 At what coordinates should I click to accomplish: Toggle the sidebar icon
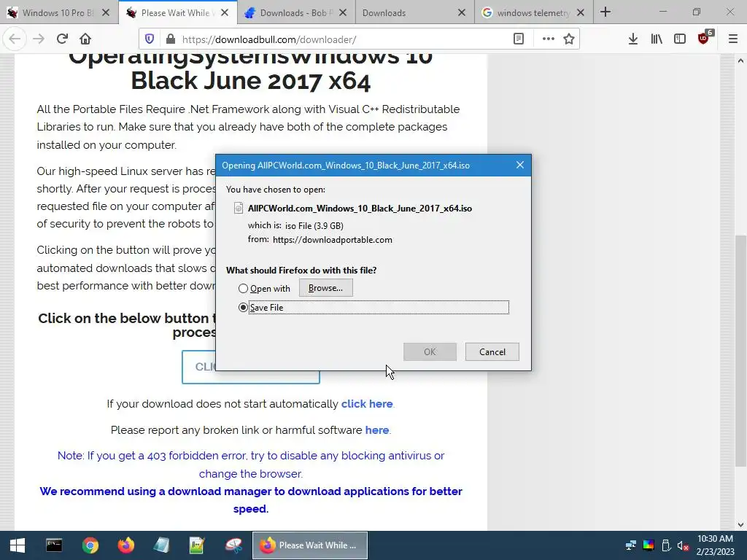(680, 39)
